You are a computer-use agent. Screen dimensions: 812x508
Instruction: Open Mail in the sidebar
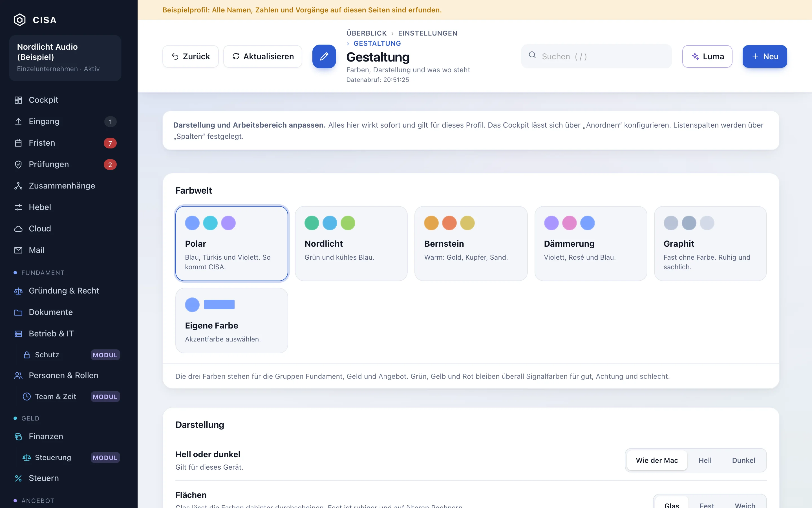click(65, 250)
